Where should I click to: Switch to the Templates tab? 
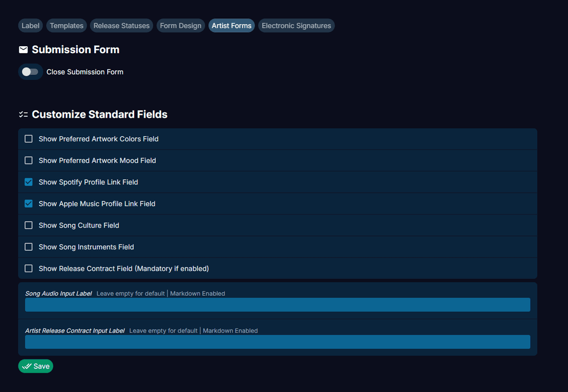(66, 25)
